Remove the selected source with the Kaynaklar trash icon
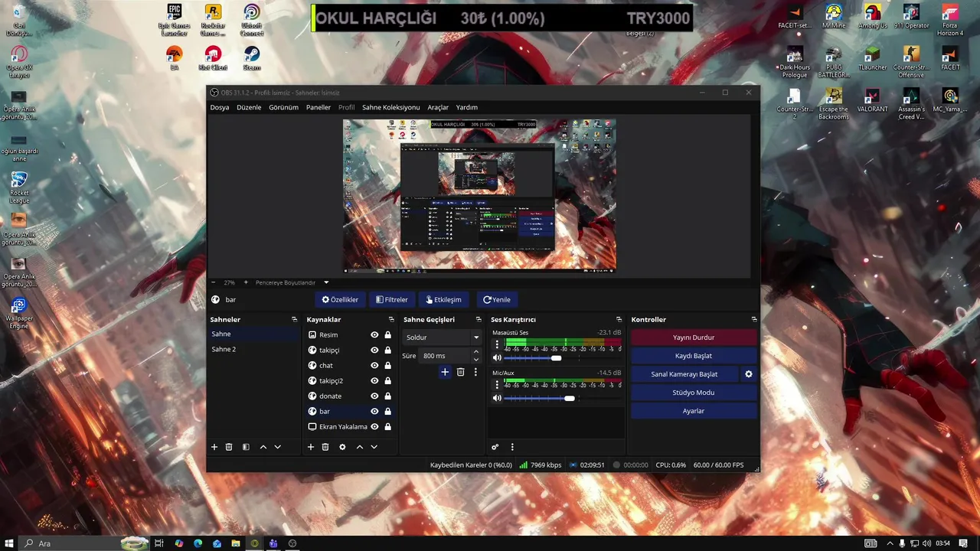The image size is (980, 551). coord(325,447)
